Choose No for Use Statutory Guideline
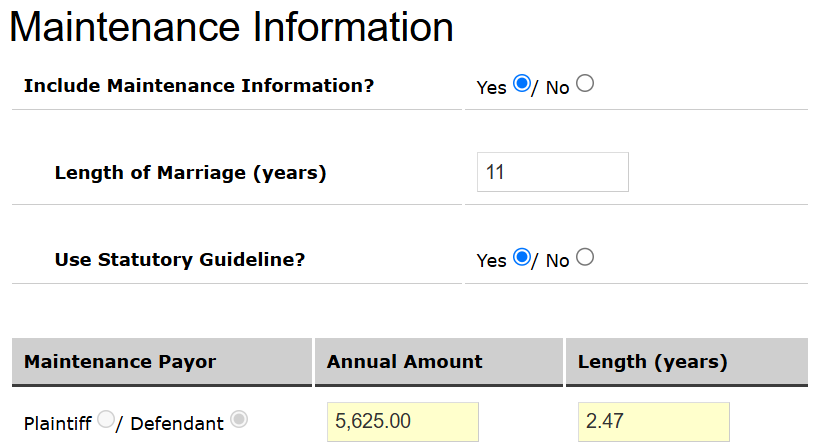Image resolution: width=814 pixels, height=447 pixels. pyautogui.click(x=585, y=258)
